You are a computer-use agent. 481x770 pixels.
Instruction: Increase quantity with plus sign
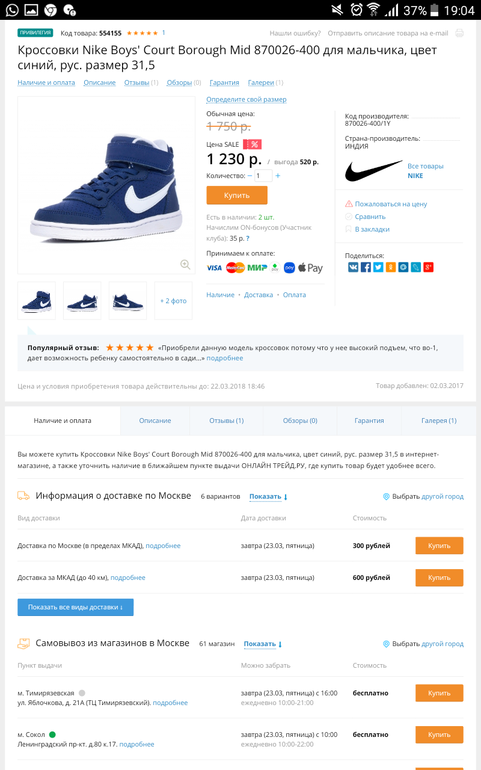coord(278,176)
